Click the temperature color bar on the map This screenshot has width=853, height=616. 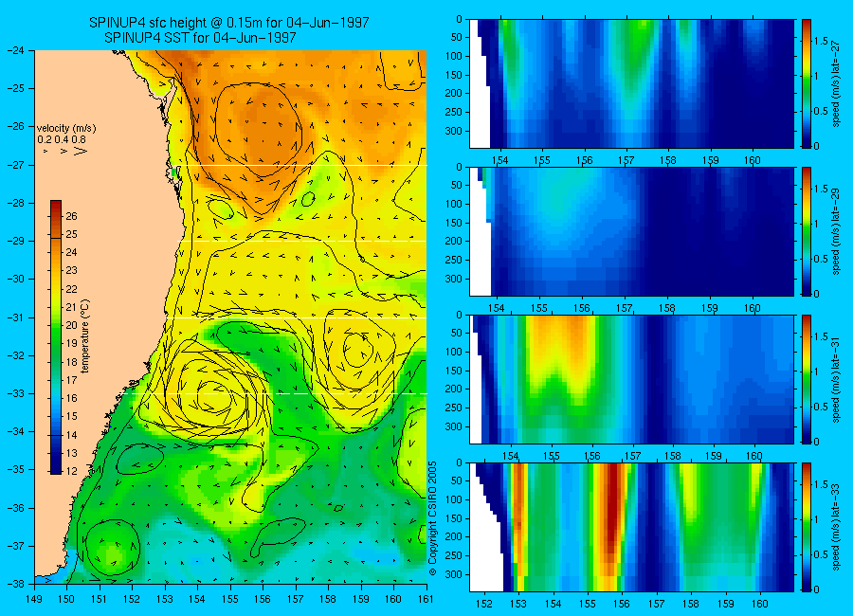tap(56, 336)
